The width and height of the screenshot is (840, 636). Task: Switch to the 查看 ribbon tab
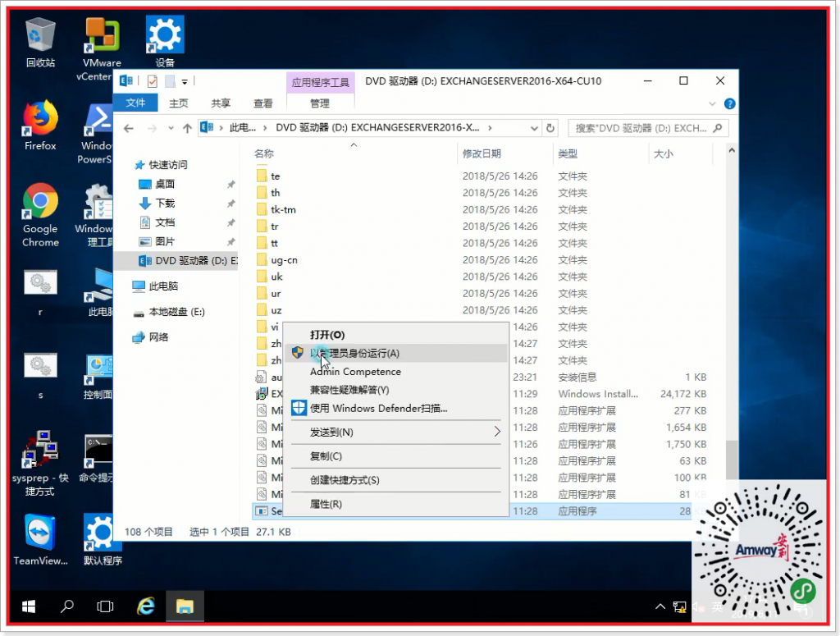(262, 103)
